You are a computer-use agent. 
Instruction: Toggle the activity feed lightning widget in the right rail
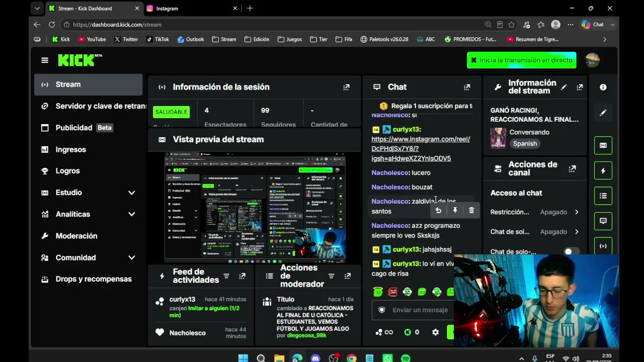603,170
